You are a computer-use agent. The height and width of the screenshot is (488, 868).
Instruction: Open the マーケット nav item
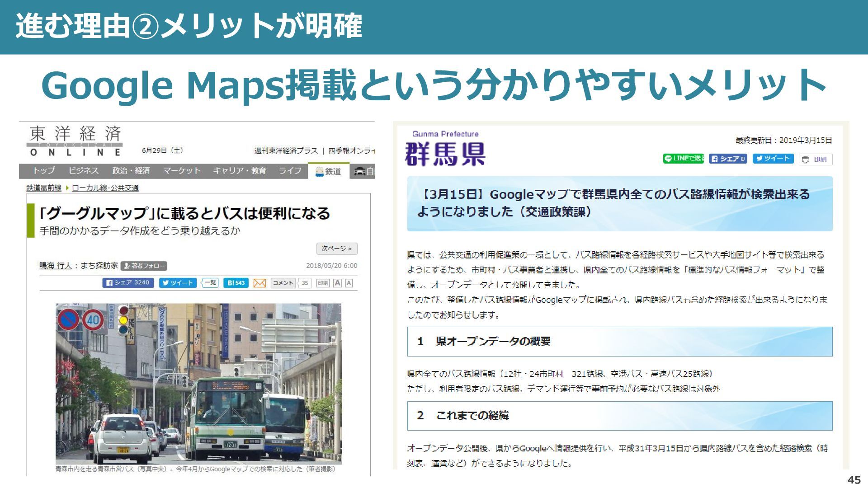[x=182, y=171]
